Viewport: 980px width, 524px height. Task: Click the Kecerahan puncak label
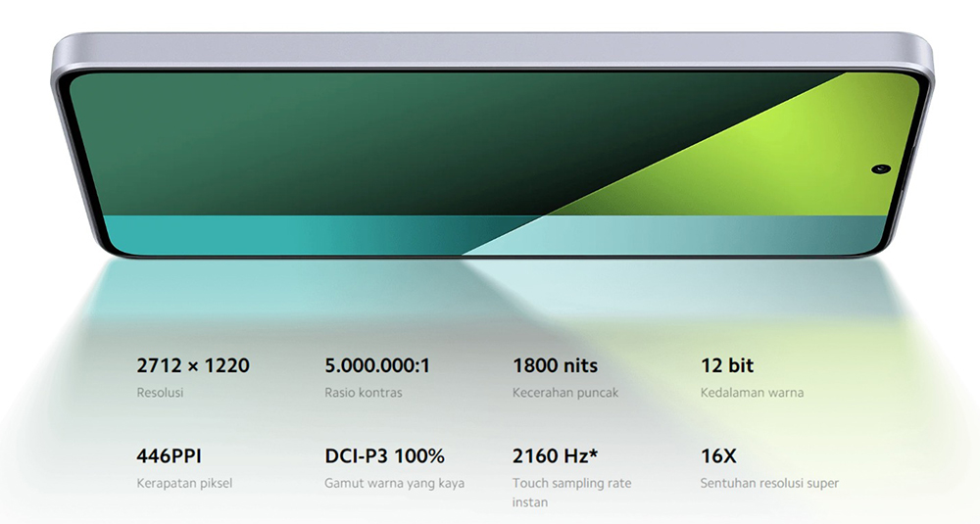565,393
